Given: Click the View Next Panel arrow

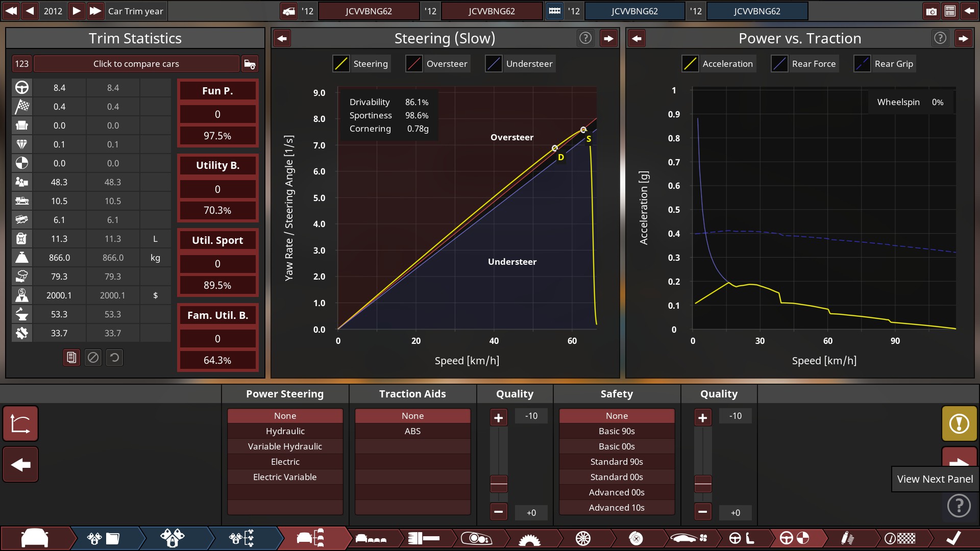Looking at the screenshot, I should point(959,458).
